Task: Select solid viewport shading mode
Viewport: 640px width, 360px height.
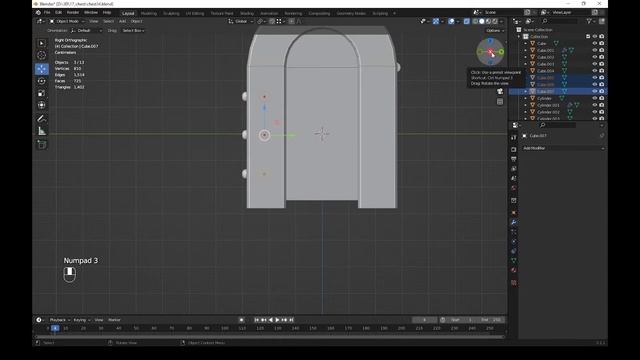Action: pos(482,21)
